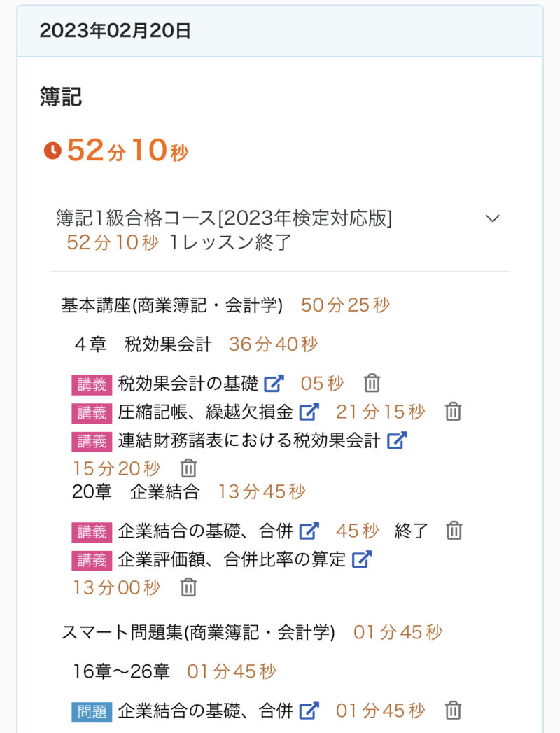Delete the 01分45秒 問題 record
560x733 pixels.
coord(454,711)
